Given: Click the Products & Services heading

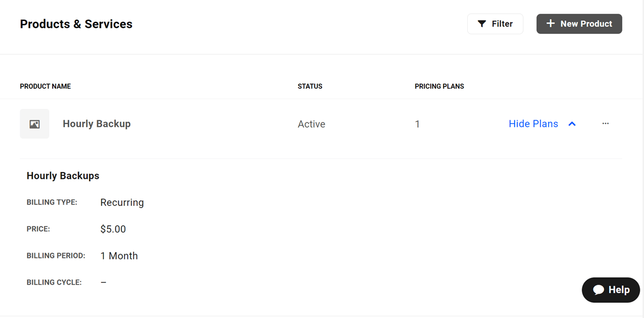Looking at the screenshot, I should tap(76, 24).
